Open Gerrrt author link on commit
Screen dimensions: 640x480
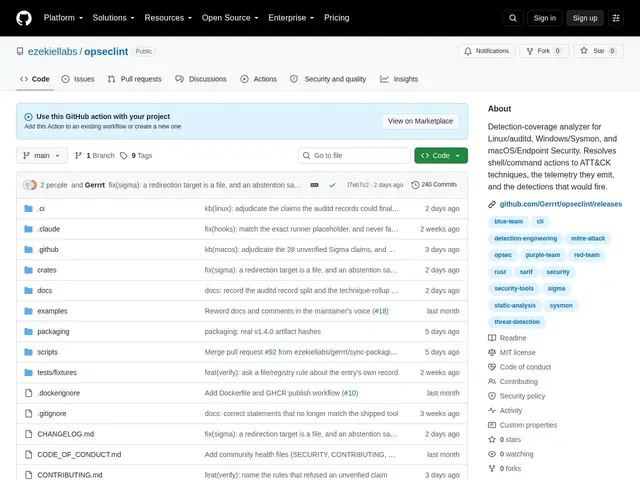coord(95,185)
